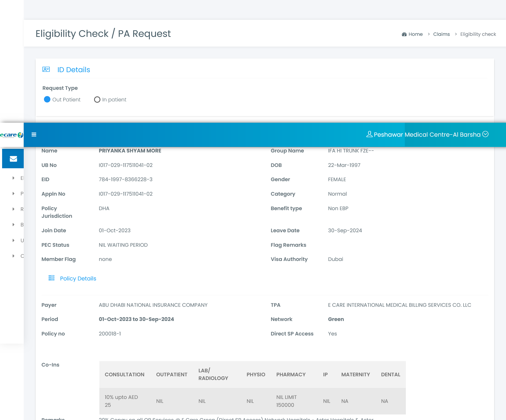506x420 pixels.
Task: Expand the sidebar item starting with R
Action: [14, 209]
